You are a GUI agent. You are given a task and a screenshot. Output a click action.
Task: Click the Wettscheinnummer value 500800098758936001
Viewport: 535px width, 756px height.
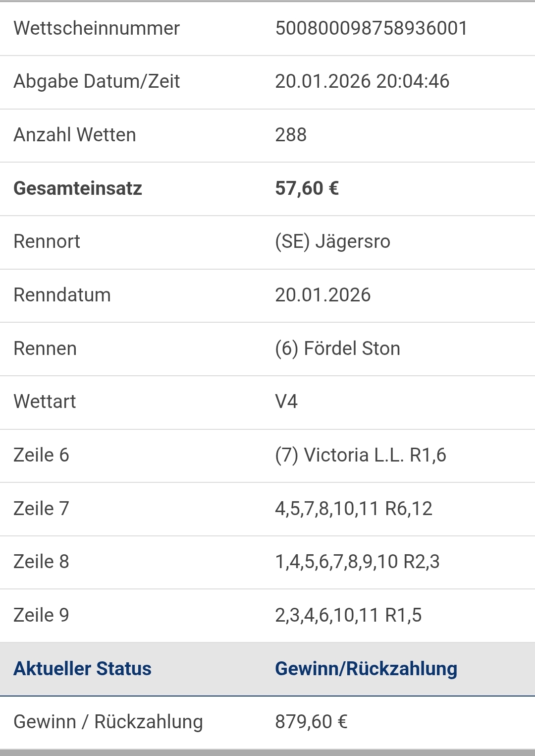[x=371, y=28]
